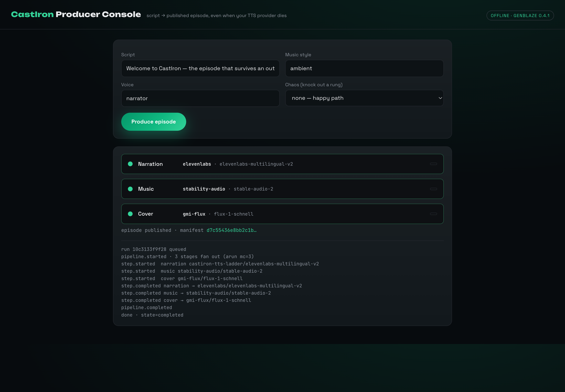Open the manifest hash d7c55436e8bb2c1b link
565x392 pixels.
[x=231, y=230]
